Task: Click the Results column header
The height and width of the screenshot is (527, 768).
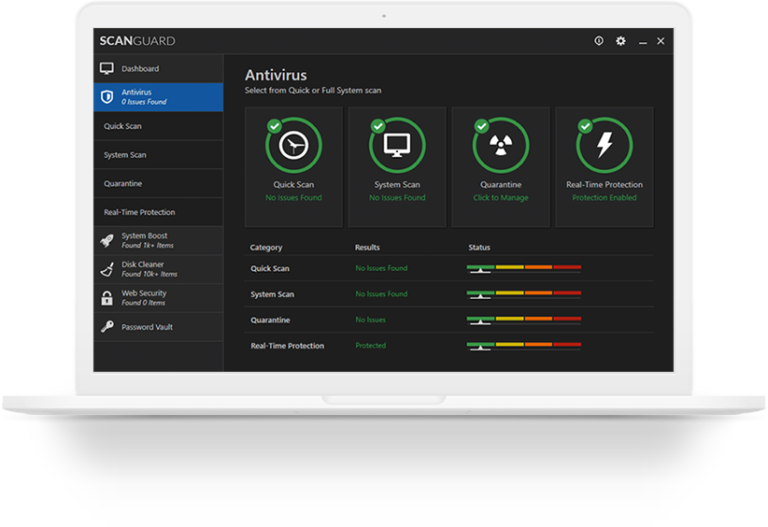Action: (x=367, y=247)
